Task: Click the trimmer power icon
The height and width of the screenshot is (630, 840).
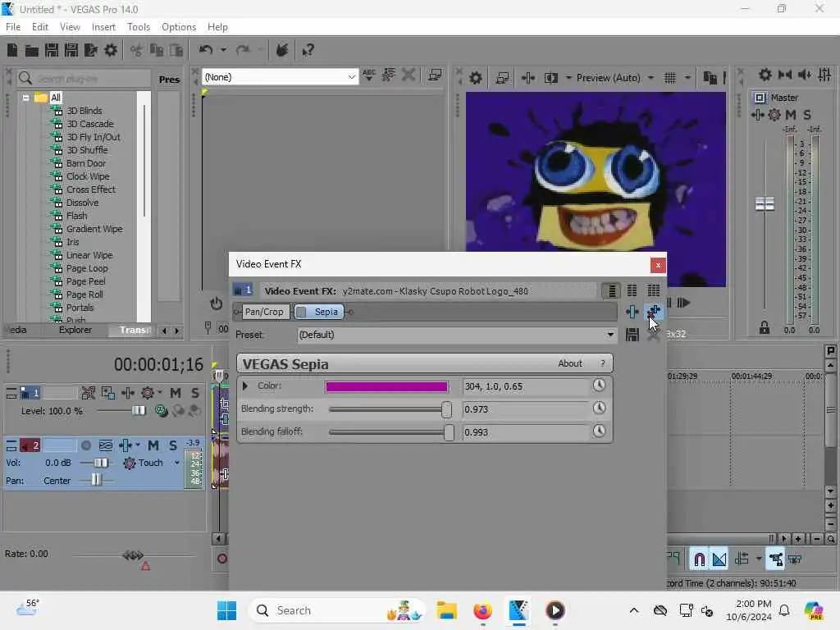Action: click(x=217, y=304)
